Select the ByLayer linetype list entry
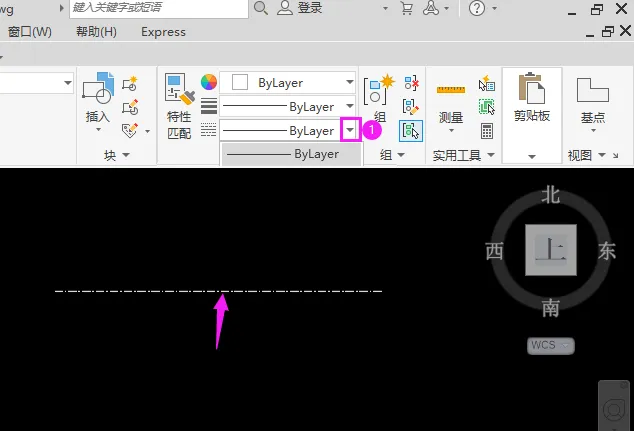 click(291, 154)
